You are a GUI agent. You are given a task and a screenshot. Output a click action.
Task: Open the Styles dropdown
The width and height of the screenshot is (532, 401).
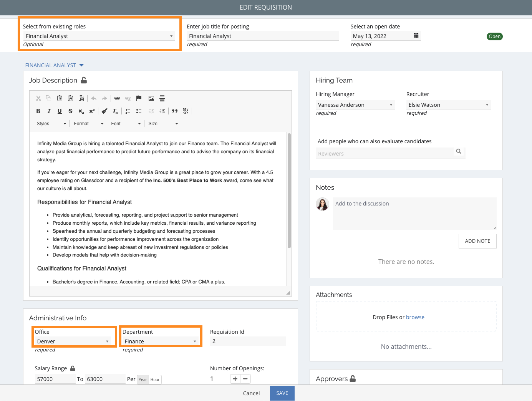51,124
